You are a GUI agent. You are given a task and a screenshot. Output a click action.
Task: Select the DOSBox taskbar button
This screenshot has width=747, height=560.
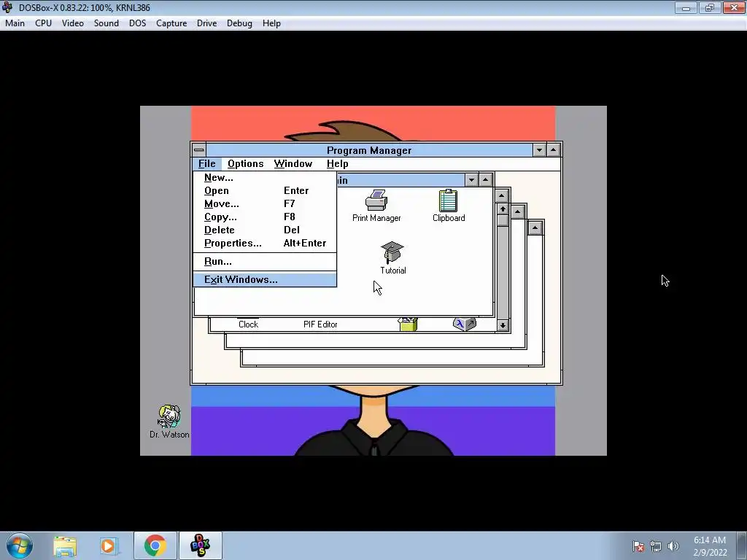click(x=200, y=545)
